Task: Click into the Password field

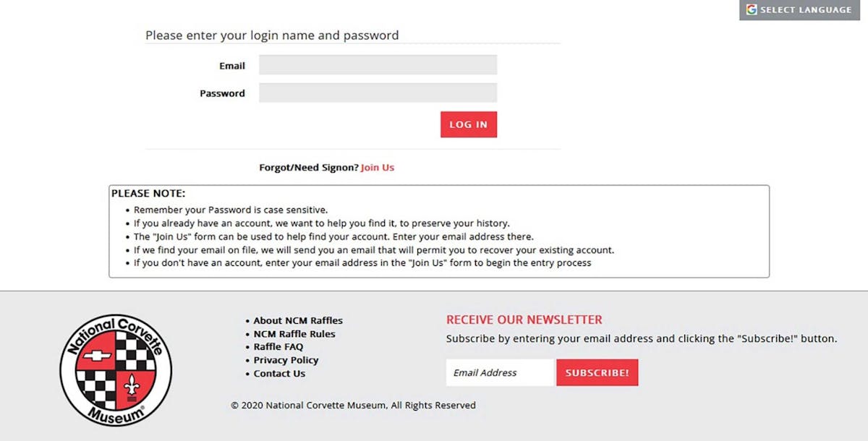Action: click(x=378, y=93)
